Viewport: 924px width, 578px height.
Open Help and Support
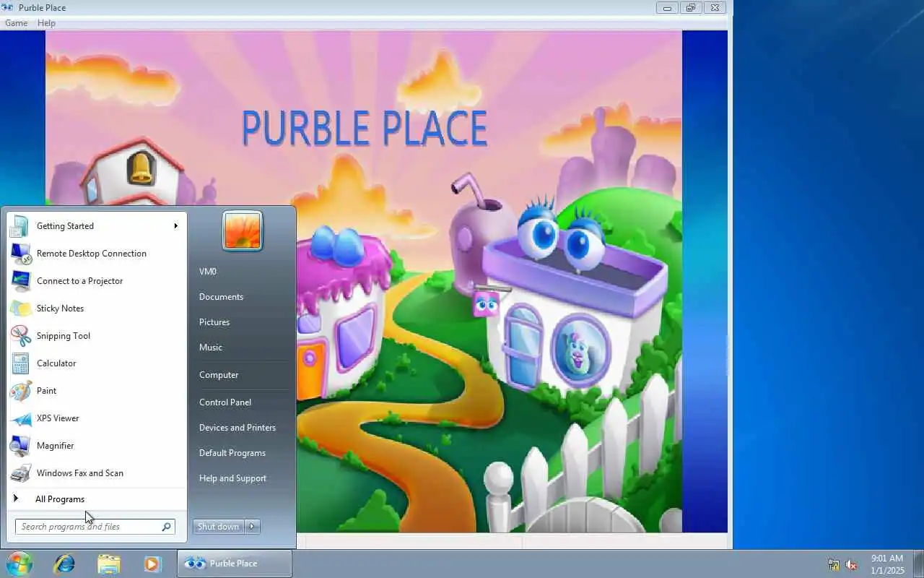[x=232, y=478]
